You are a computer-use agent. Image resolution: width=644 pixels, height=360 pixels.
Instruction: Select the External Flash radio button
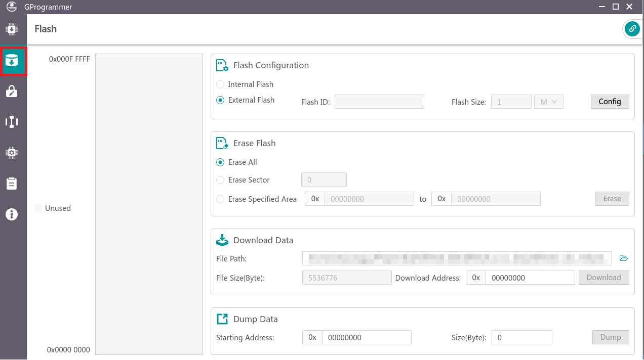220,100
